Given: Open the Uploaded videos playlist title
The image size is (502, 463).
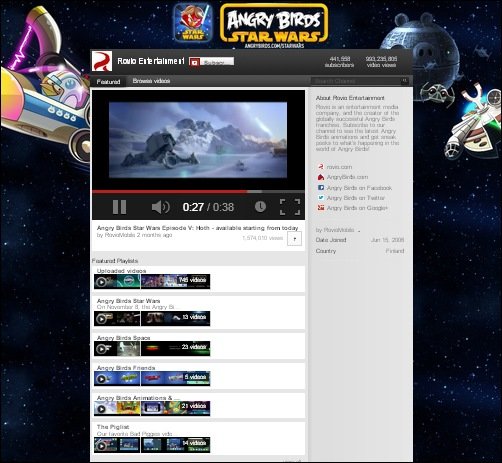Looking at the screenshot, I should click(x=121, y=271).
